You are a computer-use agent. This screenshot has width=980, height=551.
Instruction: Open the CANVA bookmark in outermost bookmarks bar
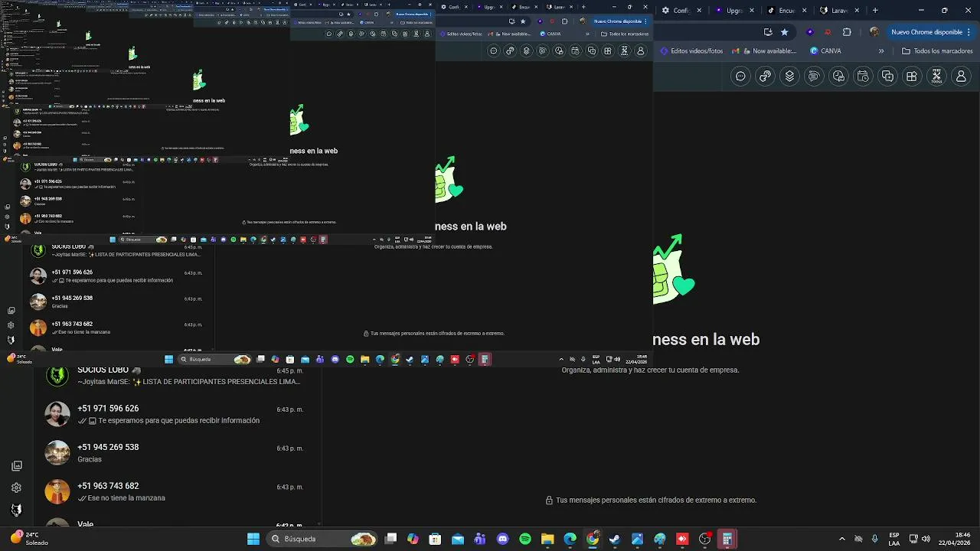click(825, 51)
